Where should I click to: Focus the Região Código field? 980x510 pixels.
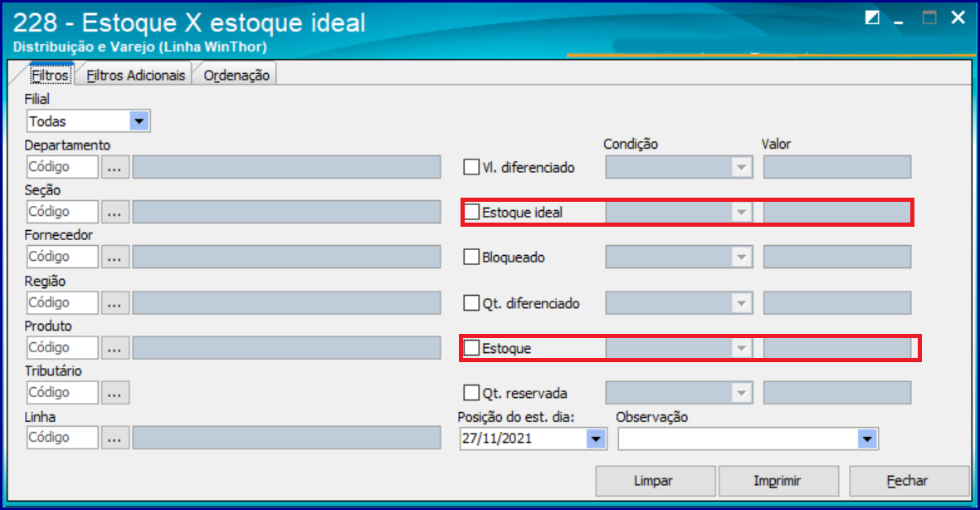click(x=62, y=303)
